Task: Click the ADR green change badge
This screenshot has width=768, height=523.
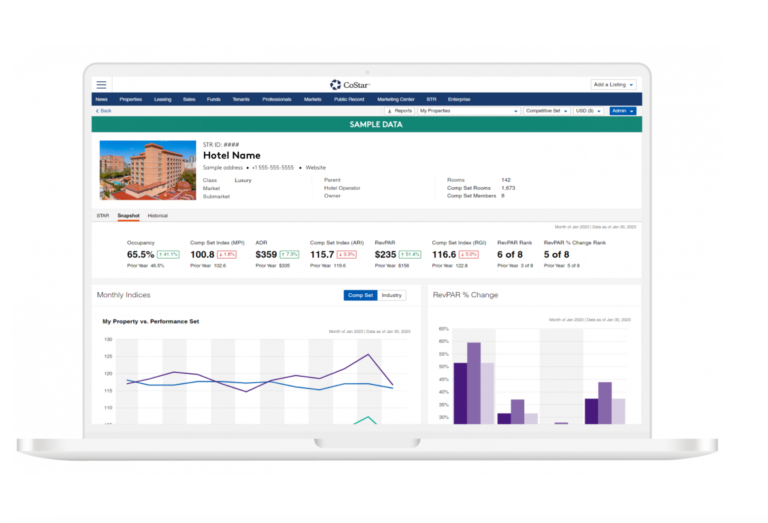Action: coord(289,255)
